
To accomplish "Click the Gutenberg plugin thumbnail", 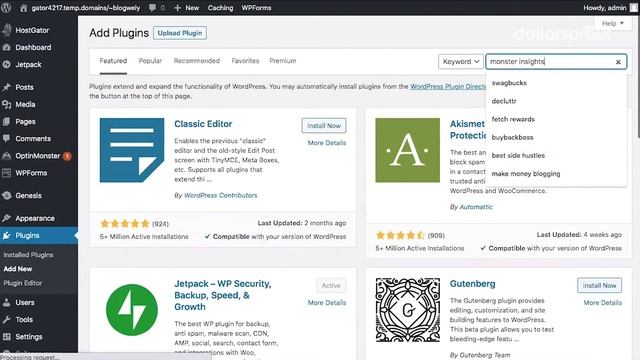I will coord(408,310).
